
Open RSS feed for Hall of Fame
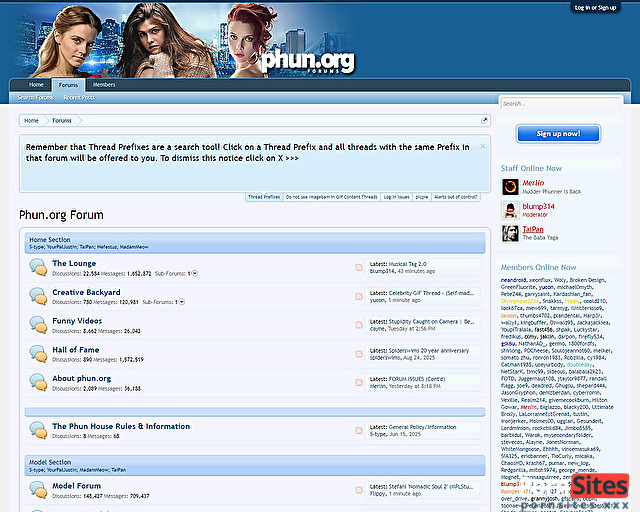point(359,354)
